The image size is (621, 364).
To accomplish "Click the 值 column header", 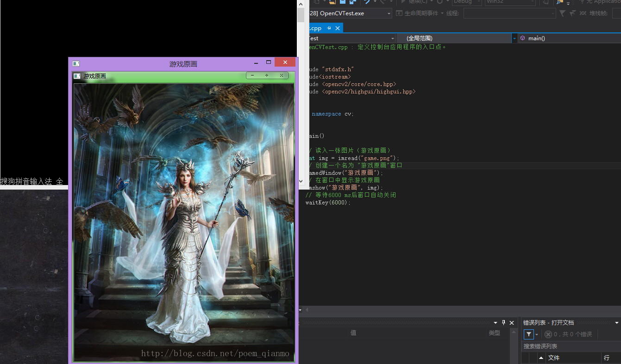I will 353,333.
